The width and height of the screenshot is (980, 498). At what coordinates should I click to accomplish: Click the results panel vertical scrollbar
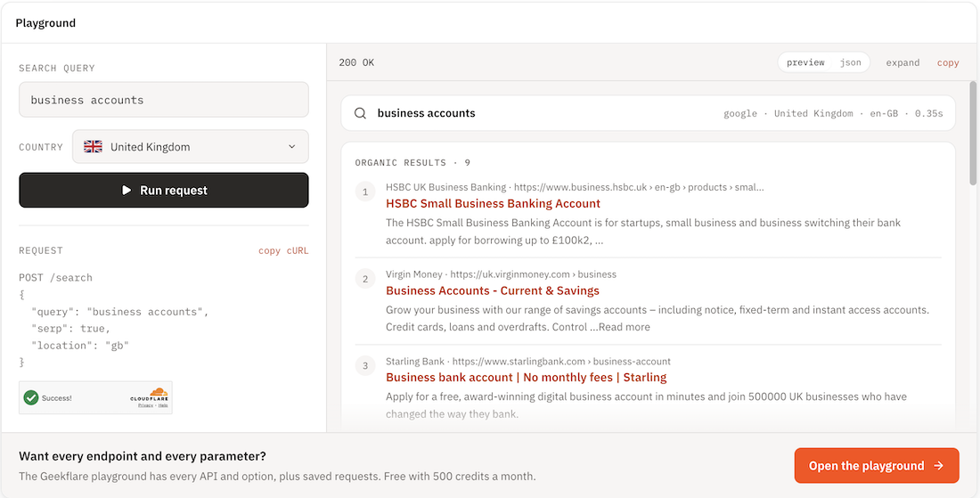click(973, 133)
